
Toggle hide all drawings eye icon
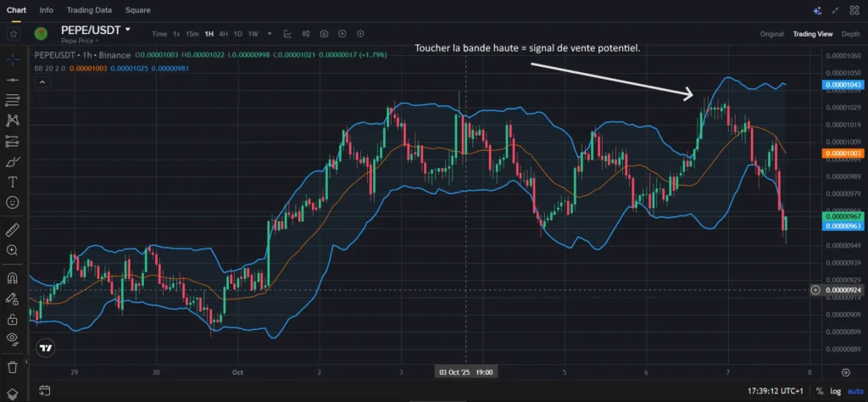tap(12, 339)
